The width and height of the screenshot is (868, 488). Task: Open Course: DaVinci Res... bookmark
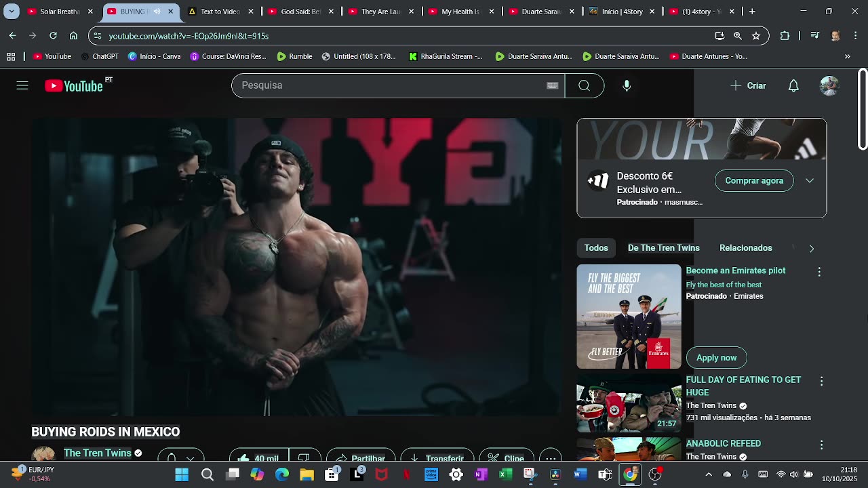(x=228, y=56)
